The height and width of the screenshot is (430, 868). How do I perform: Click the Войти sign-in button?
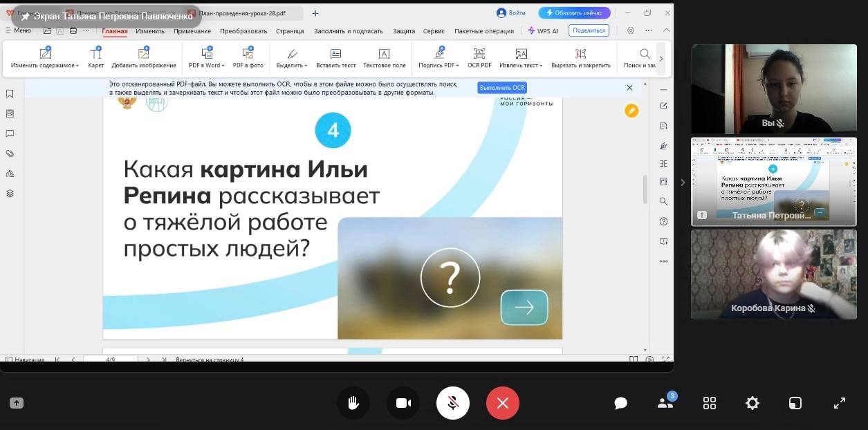[511, 12]
